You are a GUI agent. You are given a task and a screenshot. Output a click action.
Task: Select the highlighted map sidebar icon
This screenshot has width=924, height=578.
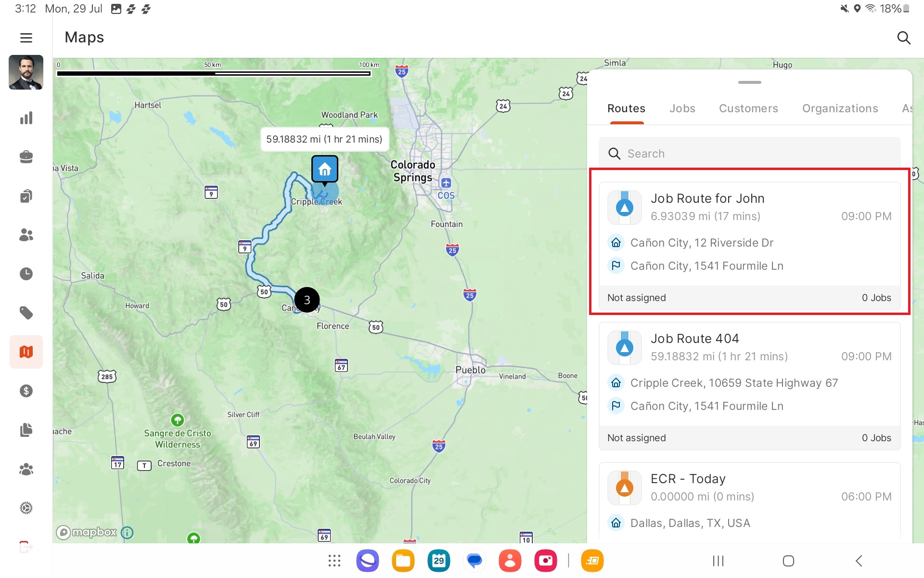(26, 352)
